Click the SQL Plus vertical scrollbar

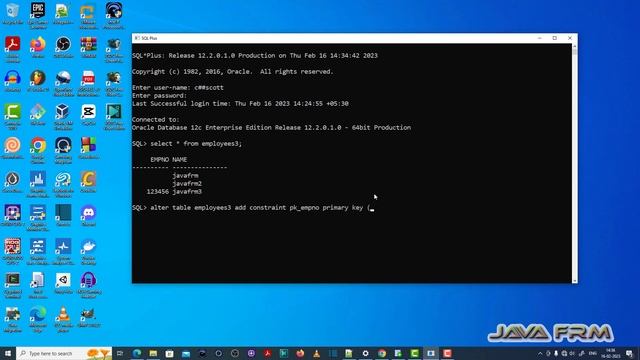[575, 163]
